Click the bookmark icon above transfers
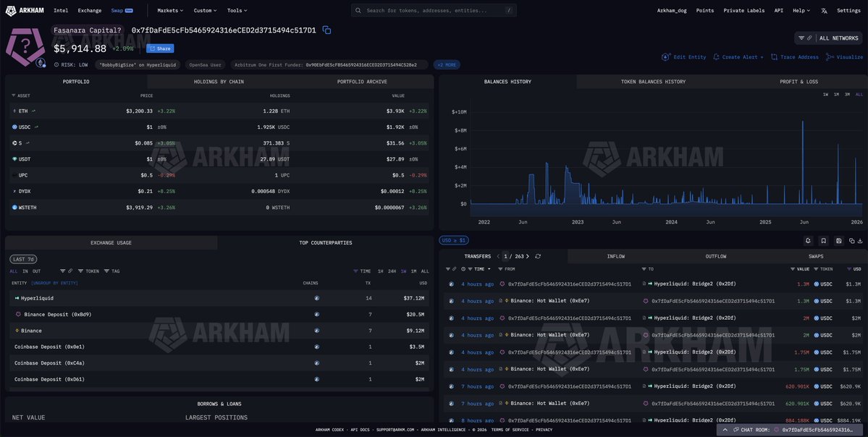Viewport: 868px width, 437px height. 823,240
